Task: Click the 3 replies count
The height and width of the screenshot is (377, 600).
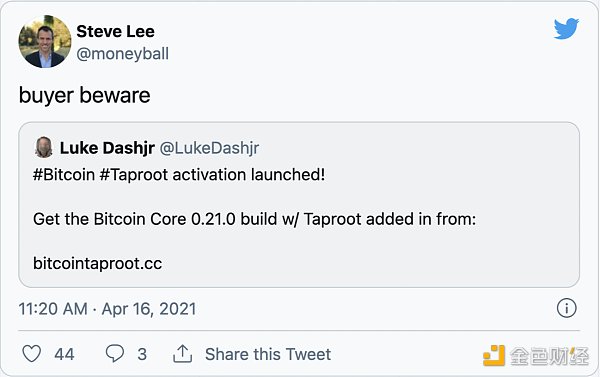Action: (x=142, y=354)
